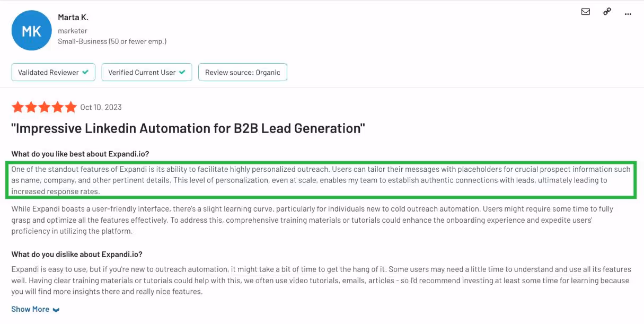Open review title Impressive Linkedin Automation
This screenshot has height=324, width=644.
[x=188, y=128]
